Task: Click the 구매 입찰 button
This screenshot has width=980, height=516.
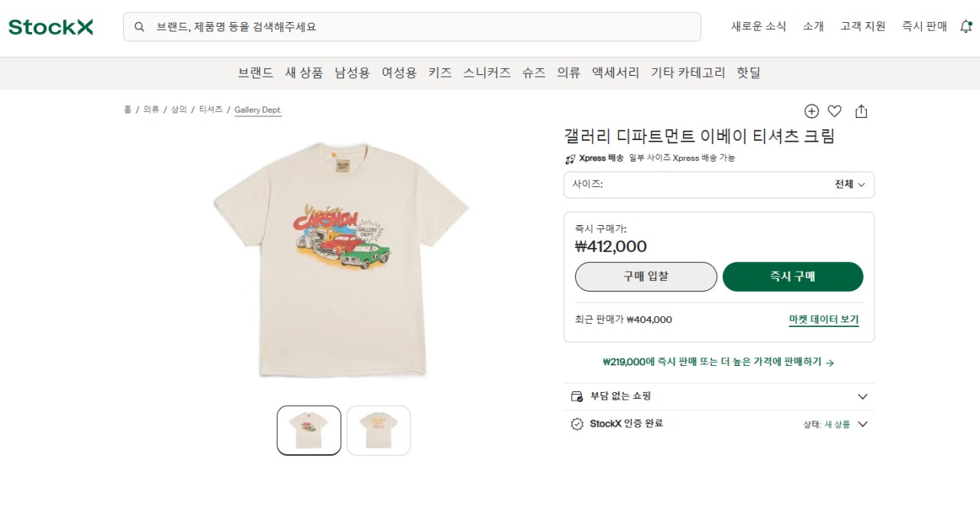Action: click(645, 276)
